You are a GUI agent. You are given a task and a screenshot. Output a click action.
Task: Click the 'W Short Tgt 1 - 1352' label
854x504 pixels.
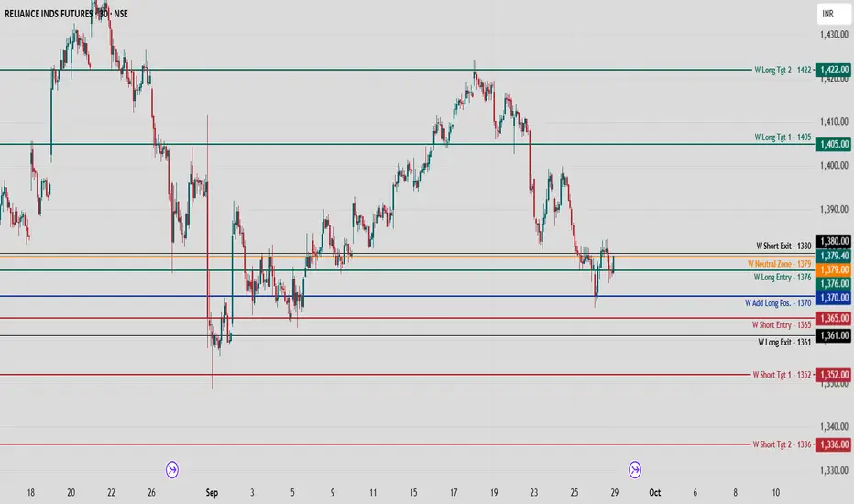[x=783, y=375]
